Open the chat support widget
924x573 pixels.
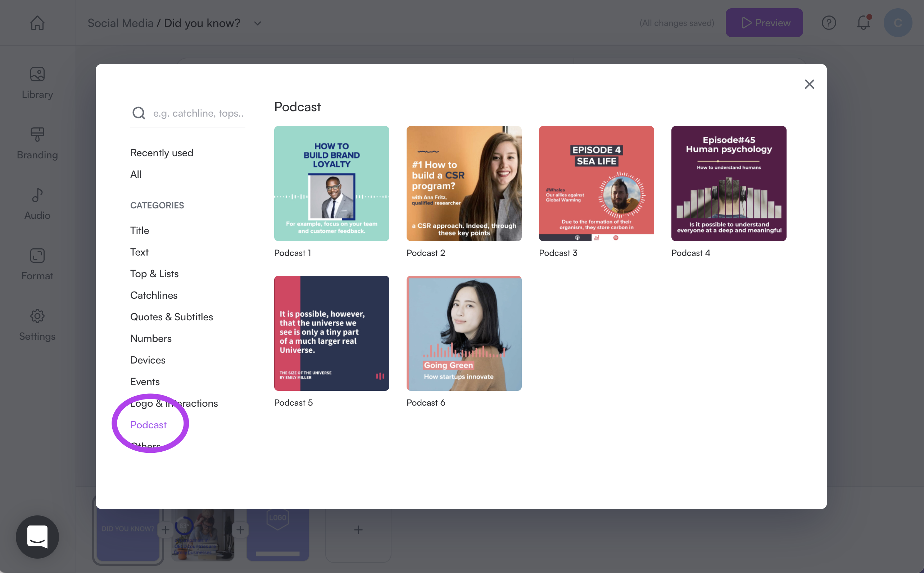(x=37, y=537)
